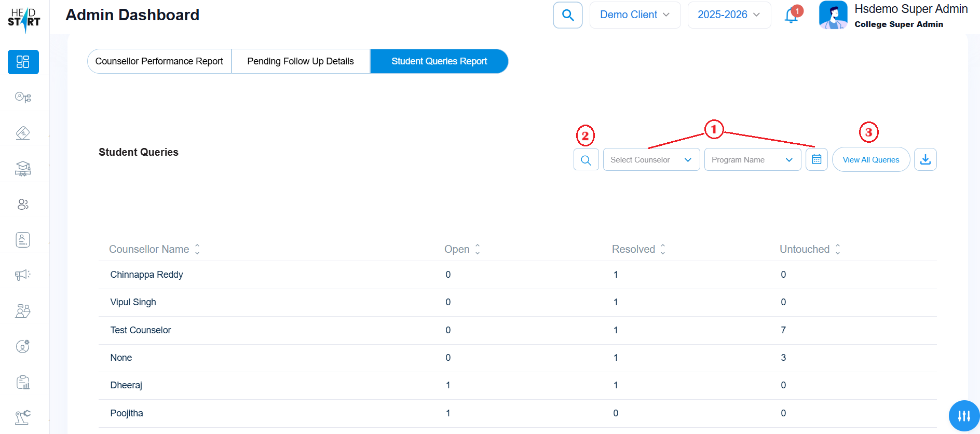Viewport: 980px width, 434px height.
Task: Open the megaphone campaigns sidebar icon
Action: [23, 275]
